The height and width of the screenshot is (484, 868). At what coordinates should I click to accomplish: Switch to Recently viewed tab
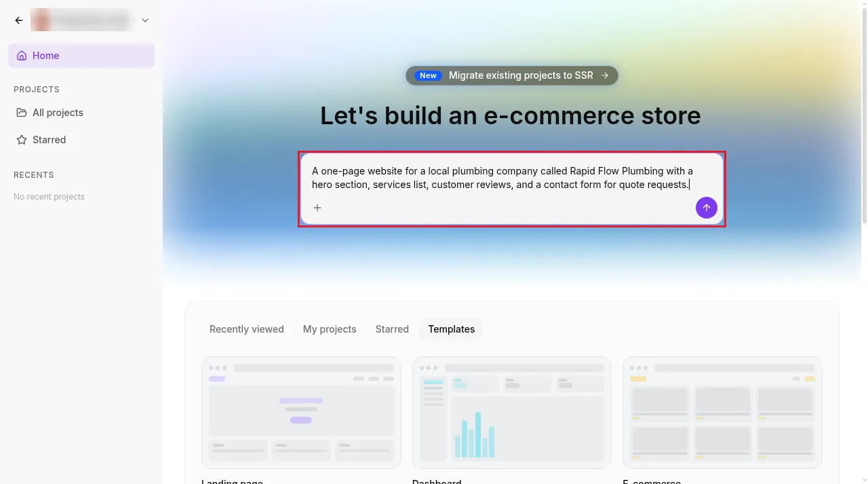click(247, 329)
